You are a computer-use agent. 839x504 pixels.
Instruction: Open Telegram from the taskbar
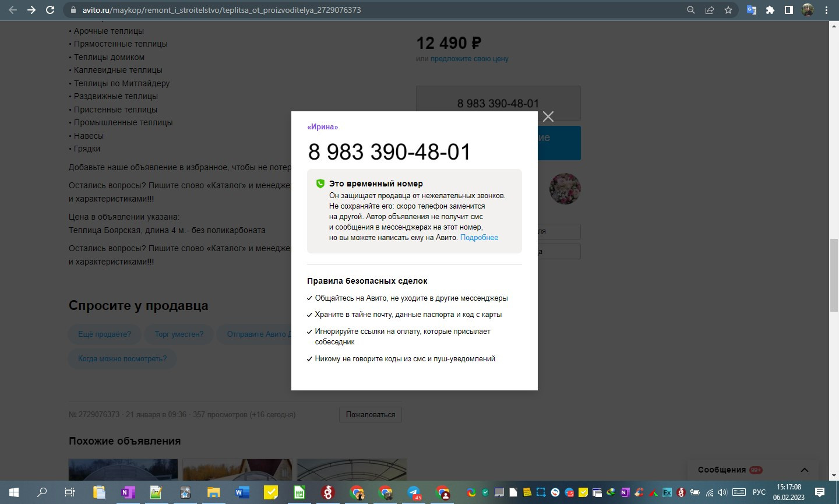(414, 492)
